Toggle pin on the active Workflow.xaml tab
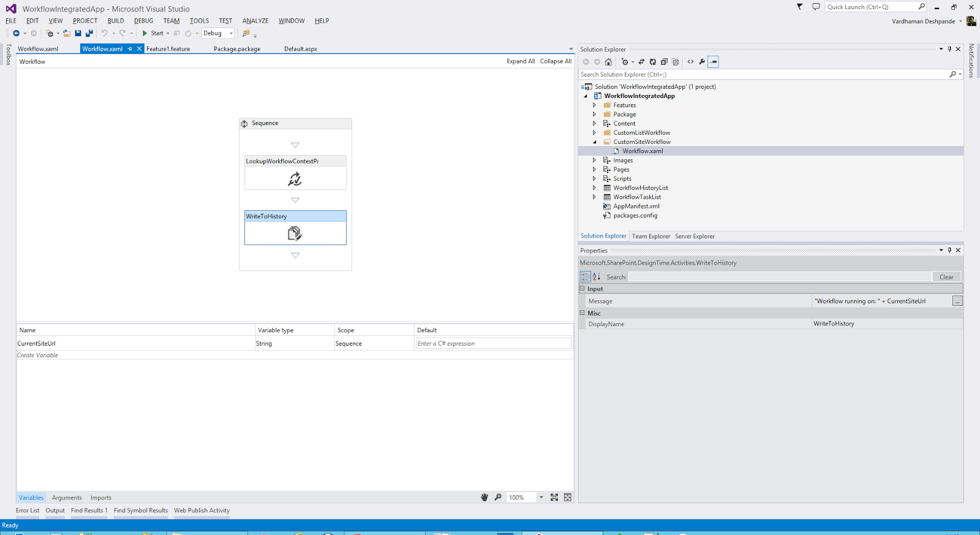The width and height of the screenshot is (980, 535). [130, 49]
